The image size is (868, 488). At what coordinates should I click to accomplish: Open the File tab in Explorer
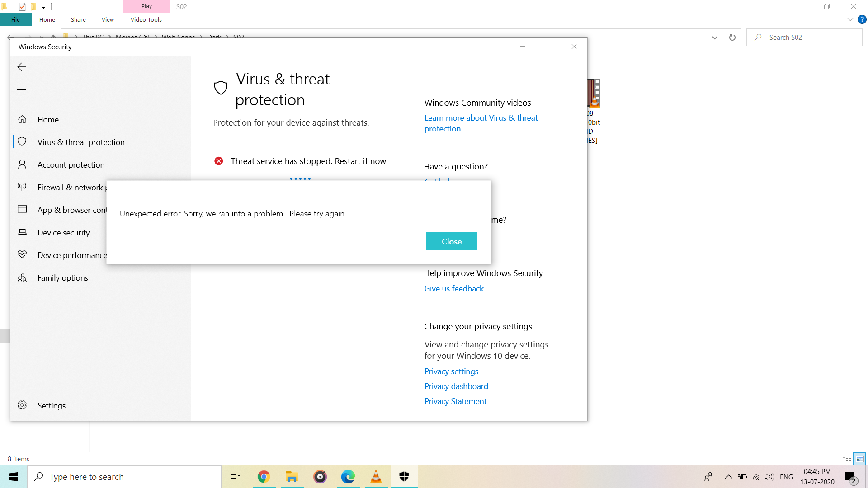(15, 19)
